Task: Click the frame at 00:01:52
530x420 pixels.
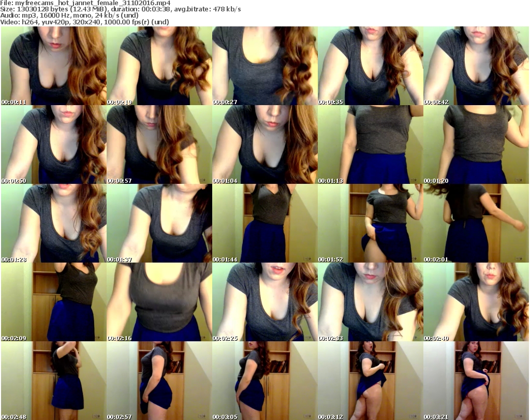Action: click(371, 223)
